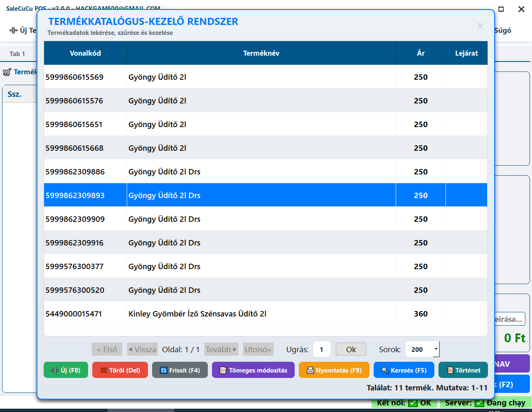This screenshot has width=532, height=412.
Task: Jump to last page with Utolsó»
Action: click(258, 349)
